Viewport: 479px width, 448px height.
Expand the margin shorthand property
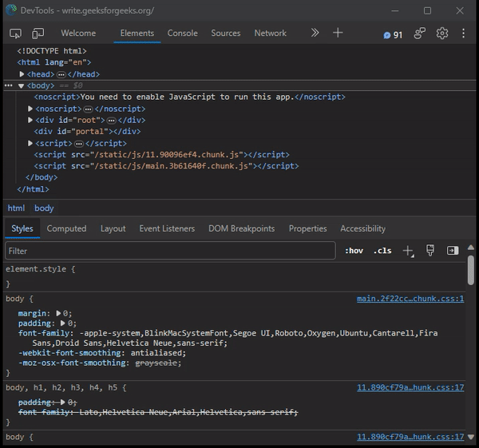click(57, 314)
